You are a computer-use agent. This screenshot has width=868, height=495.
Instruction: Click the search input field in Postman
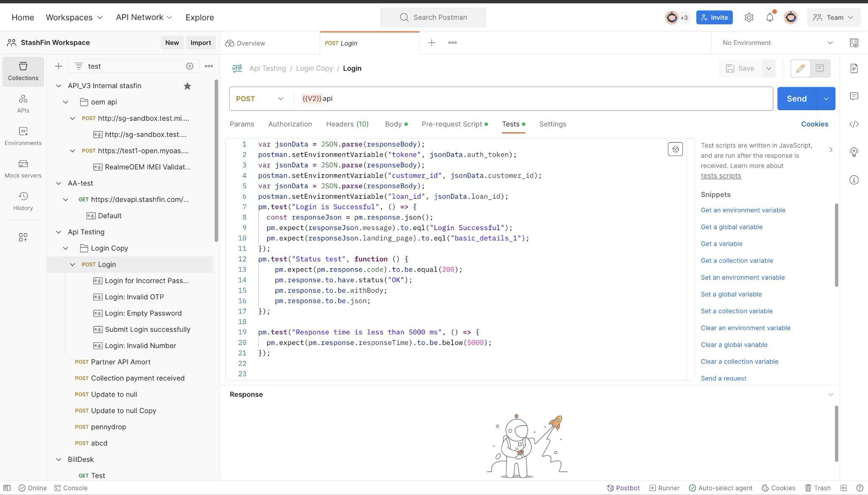click(x=434, y=17)
